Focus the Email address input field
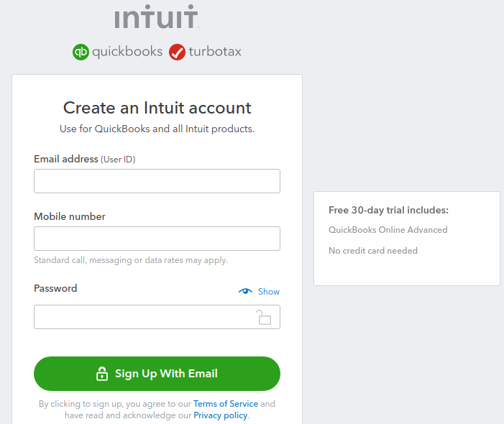The image size is (504, 424). point(157,181)
